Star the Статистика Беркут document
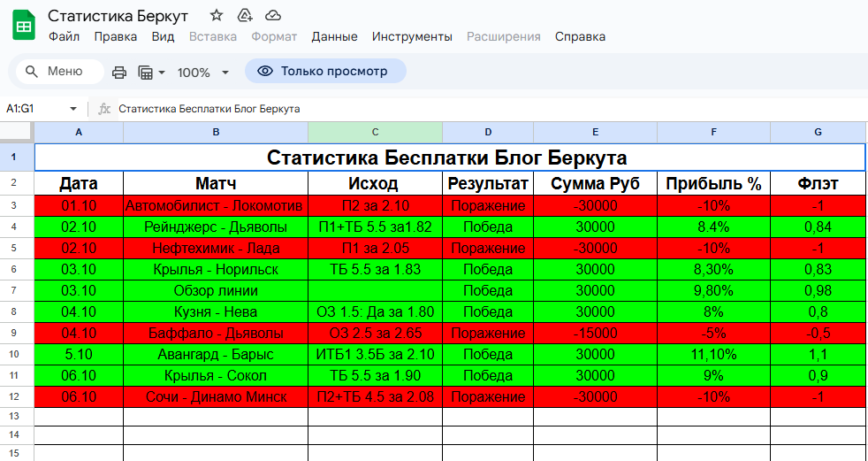Screen dimensions: 868x461 point(217,16)
